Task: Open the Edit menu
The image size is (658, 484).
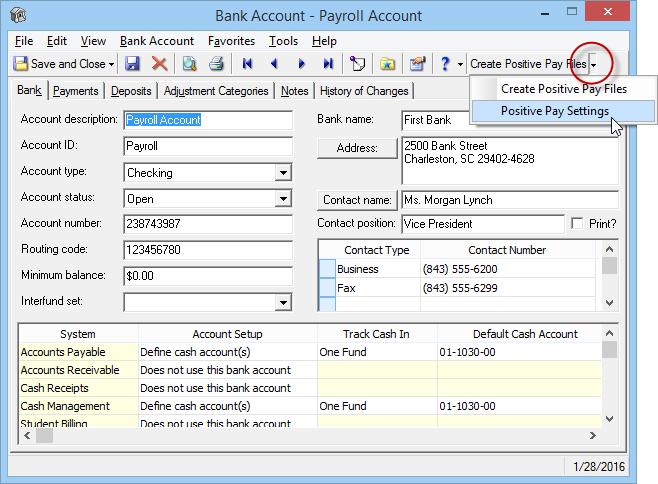Action: [x=57, y=41]
